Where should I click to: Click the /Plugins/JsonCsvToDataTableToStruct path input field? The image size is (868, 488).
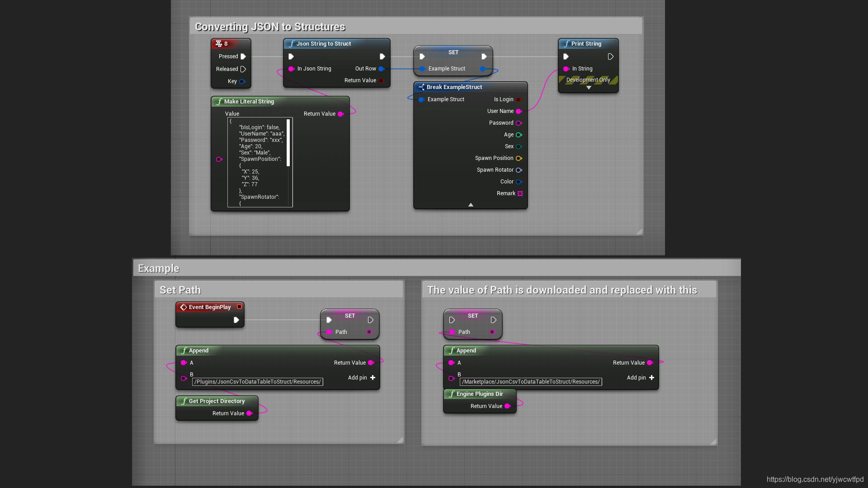pos(257,382)
